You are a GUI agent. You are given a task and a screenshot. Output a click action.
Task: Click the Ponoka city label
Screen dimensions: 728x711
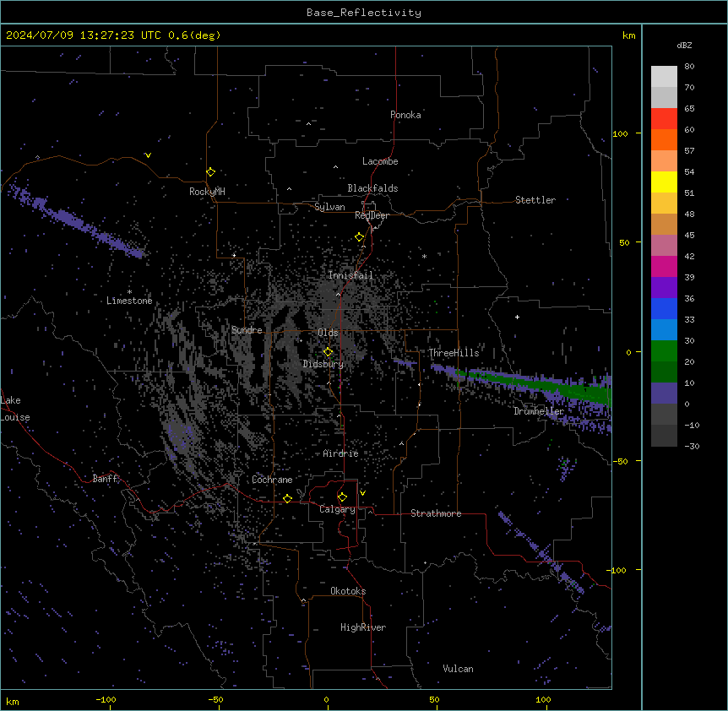point(405,115)
